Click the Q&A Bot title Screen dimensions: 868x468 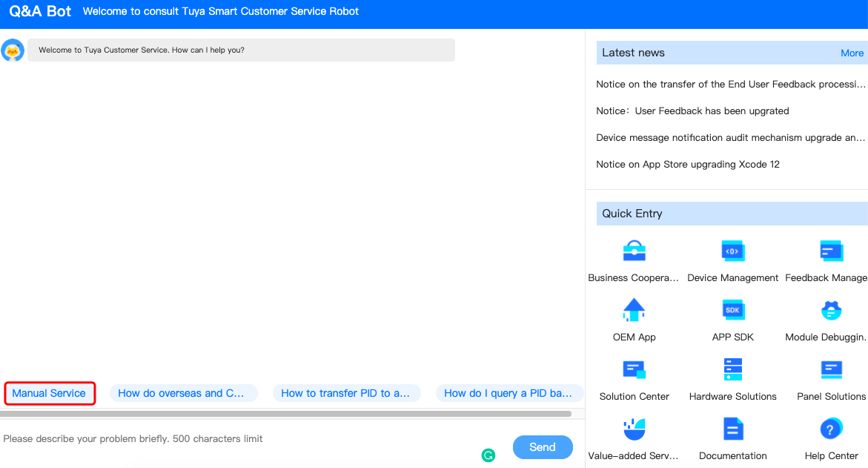[41, 11]
